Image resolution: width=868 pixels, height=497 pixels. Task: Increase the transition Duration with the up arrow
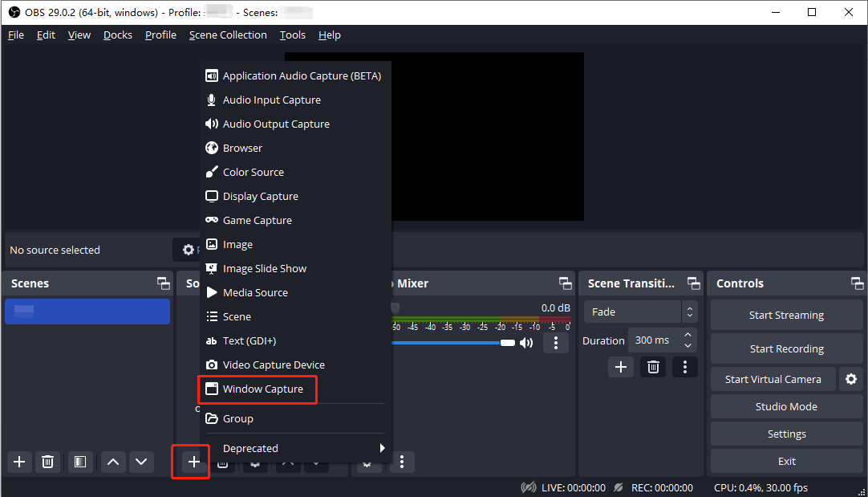click(688, 335)
